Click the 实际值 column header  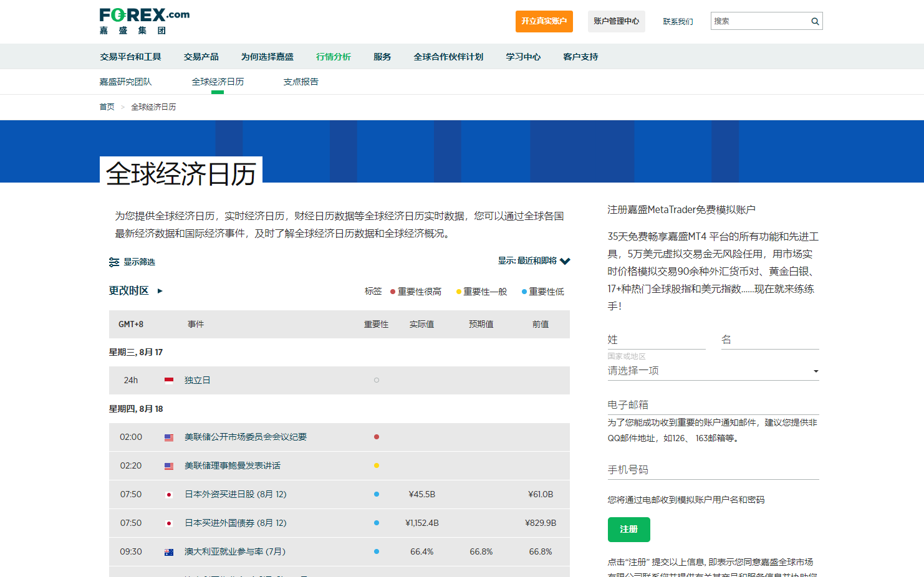click(x=422, y=325)
